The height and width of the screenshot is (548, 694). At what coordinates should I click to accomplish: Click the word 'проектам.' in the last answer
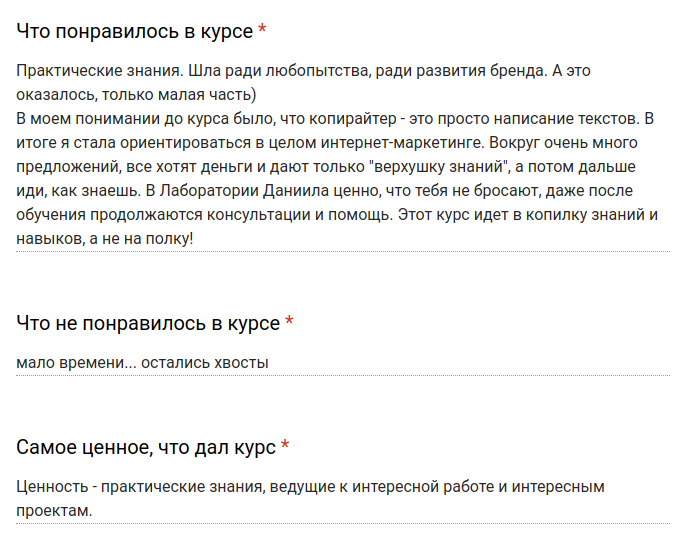coord(54,511)
